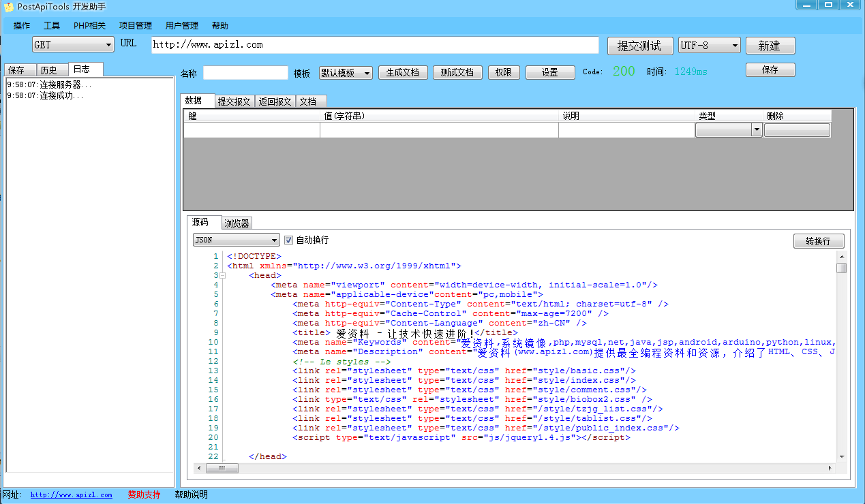The height and width of the screenshot is (504, 865).
Task: Click the 提交测试 button
Action: (x=640, y=46)
